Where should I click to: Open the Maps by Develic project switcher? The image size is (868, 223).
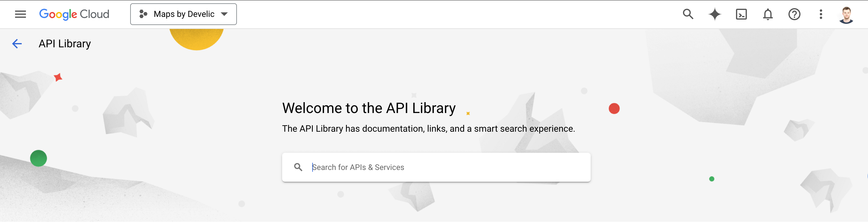coord(184,14)
